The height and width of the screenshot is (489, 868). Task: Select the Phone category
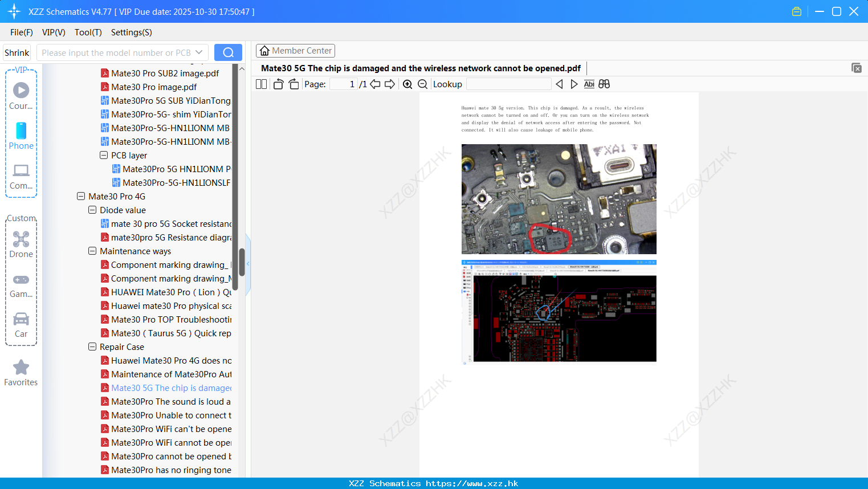[x=21, y=136]
